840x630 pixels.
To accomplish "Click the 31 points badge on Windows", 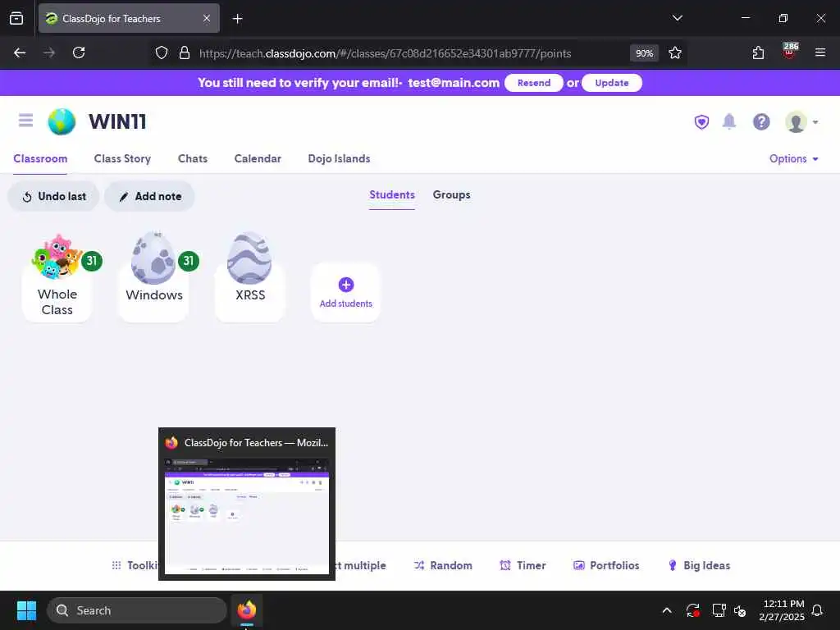I will [x=188, y=261].
